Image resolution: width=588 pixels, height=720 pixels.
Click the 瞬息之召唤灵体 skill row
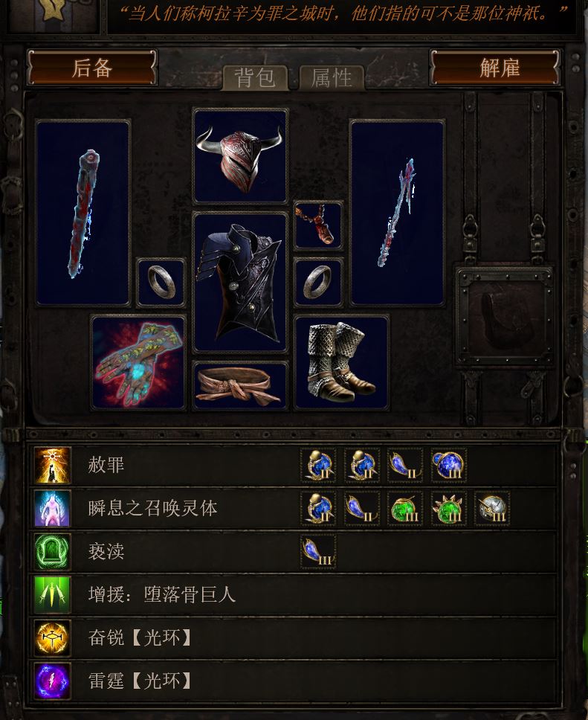tap(294, 508)
